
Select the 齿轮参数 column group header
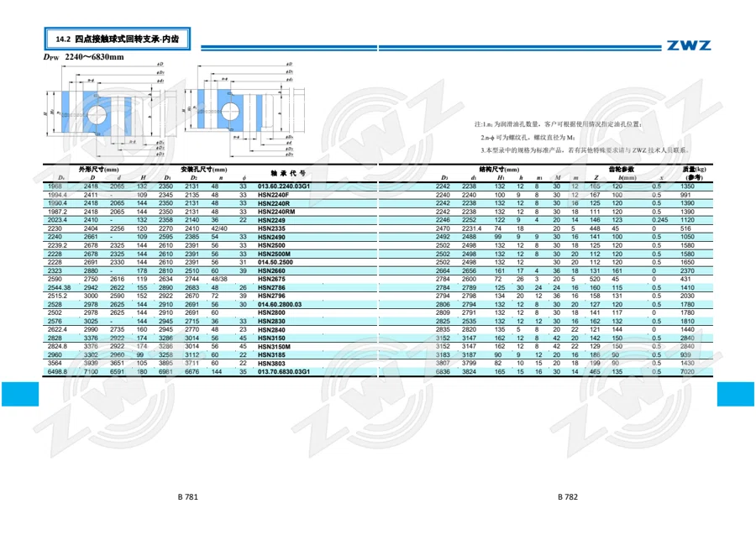click(621, 170)
